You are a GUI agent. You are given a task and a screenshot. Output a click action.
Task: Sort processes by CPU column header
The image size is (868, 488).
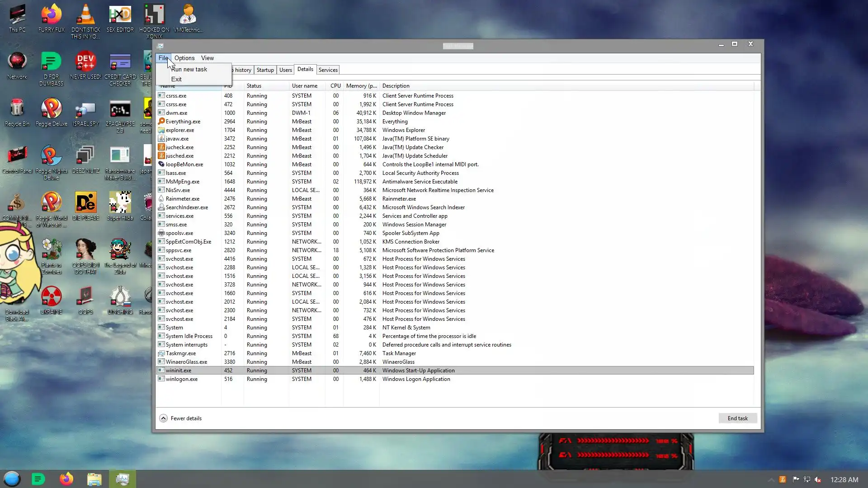(x=335, y=86)
